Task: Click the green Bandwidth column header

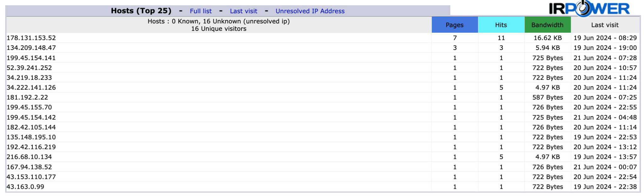Action: (x=547, y=25)
